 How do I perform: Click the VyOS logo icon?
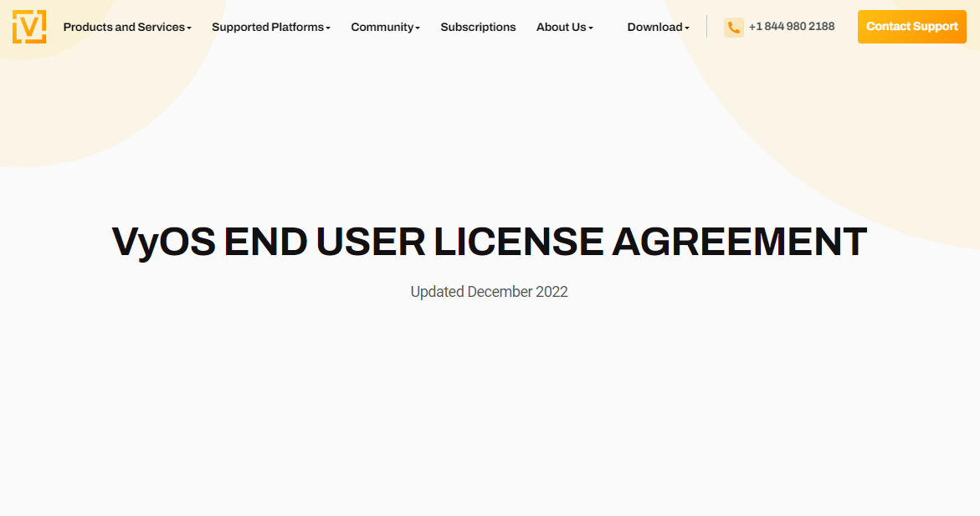(x=29, y=27)
